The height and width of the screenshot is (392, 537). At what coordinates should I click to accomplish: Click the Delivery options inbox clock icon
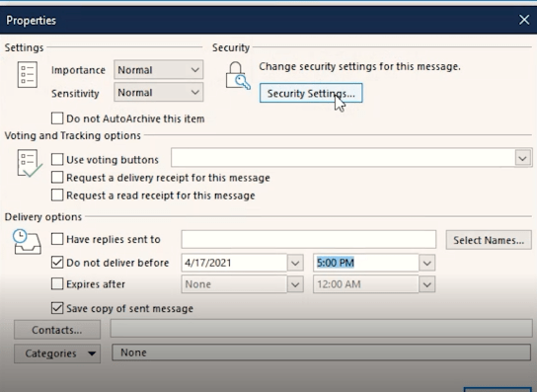point(27,242)
